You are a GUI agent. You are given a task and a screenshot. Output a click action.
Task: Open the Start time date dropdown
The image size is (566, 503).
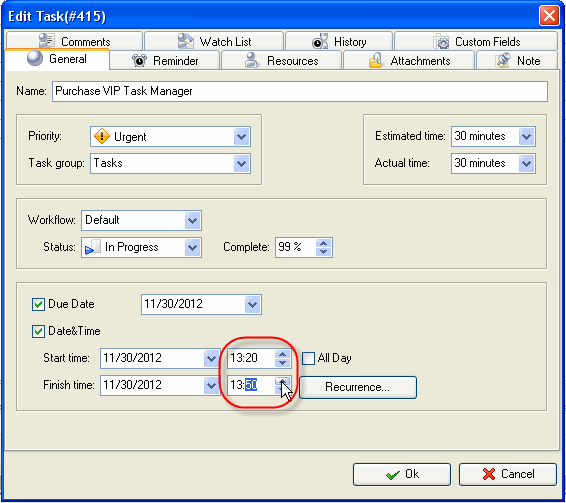click(x=211, y=359)
